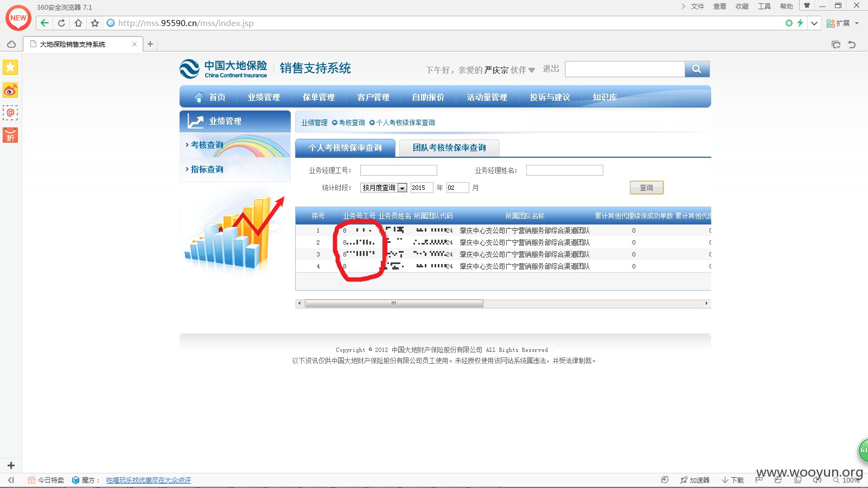This screenshot has height=488, width=868.
Task: Click the blue magnifier search button
Action: click(x=697, y=69)
